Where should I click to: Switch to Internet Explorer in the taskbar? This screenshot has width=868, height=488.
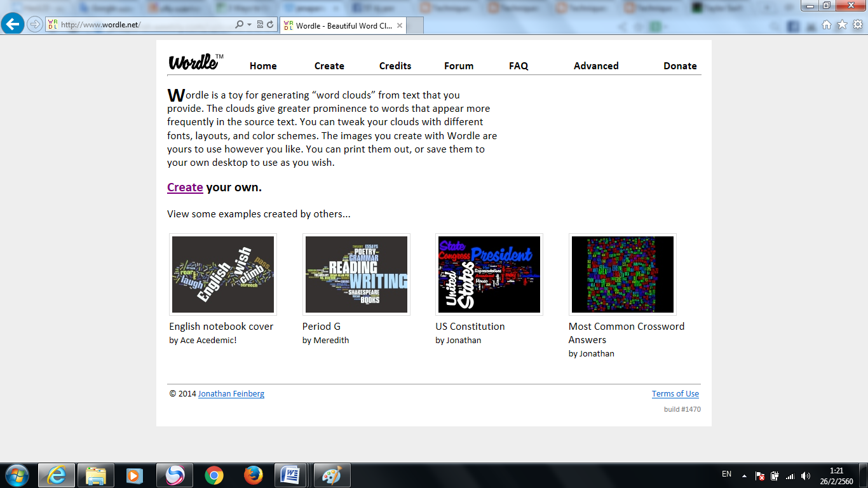pyautogui.click(x=57, y=475)
